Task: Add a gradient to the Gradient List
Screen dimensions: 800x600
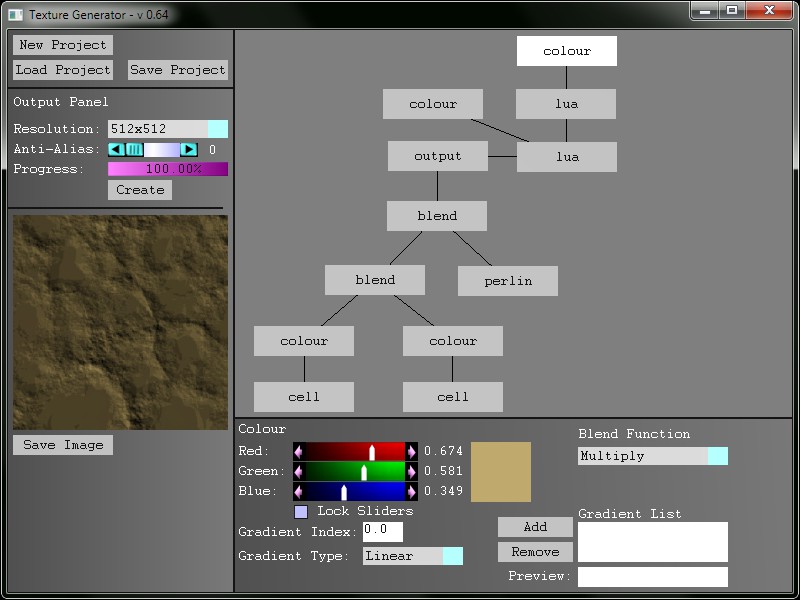Action: click(534, 526)
